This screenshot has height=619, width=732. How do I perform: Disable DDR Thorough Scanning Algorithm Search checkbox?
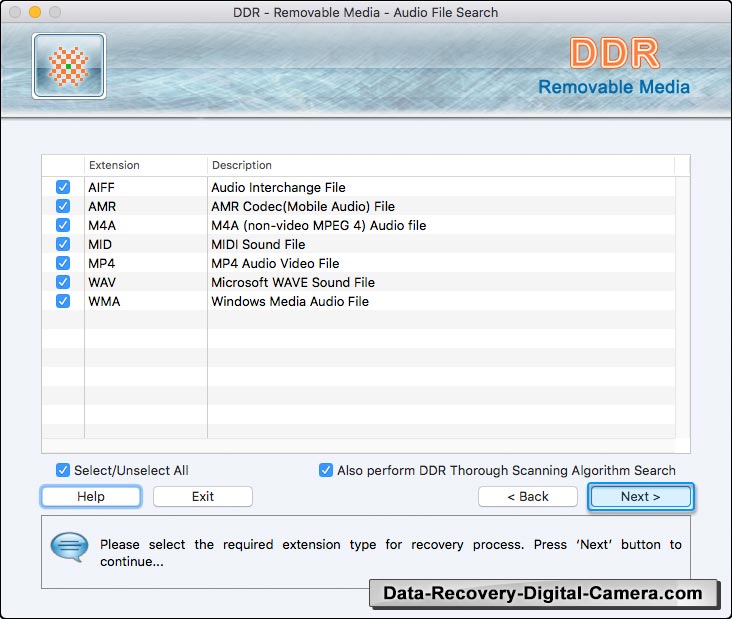(x=326, y=470)
